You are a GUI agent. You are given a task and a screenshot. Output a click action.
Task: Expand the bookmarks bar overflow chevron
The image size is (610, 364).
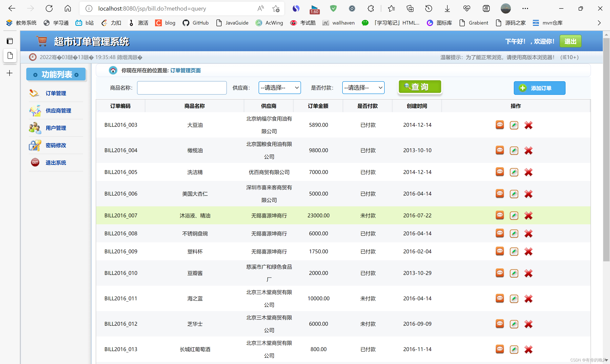pyautogui.click(x=599, y=23)
